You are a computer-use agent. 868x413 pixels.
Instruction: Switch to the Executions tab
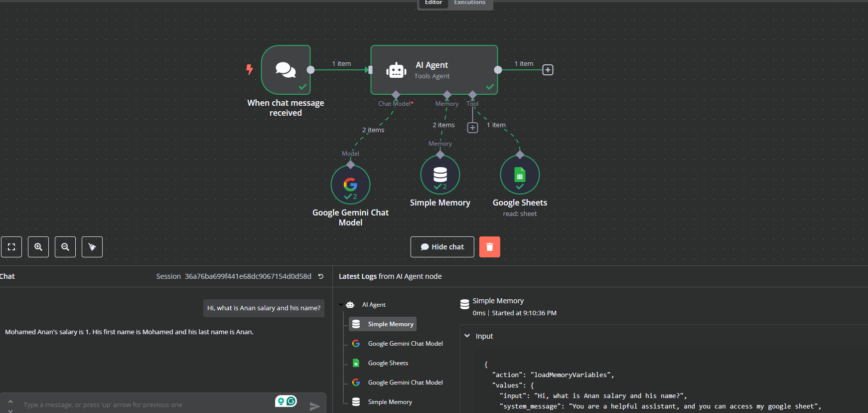[469, 3]
